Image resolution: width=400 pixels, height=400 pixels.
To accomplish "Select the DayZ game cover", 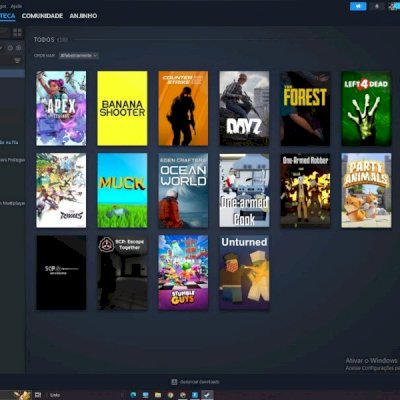I will coord(244,108).
